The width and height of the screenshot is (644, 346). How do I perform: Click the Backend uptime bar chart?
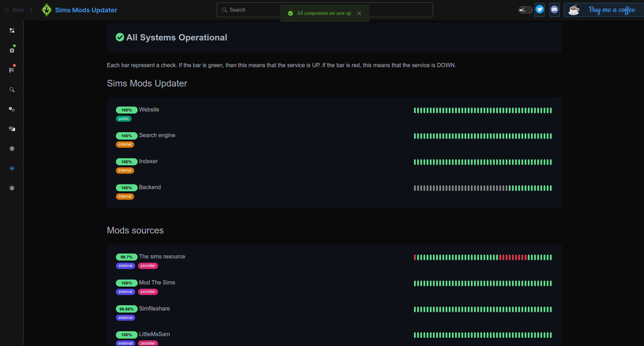[x=483, y=188]
